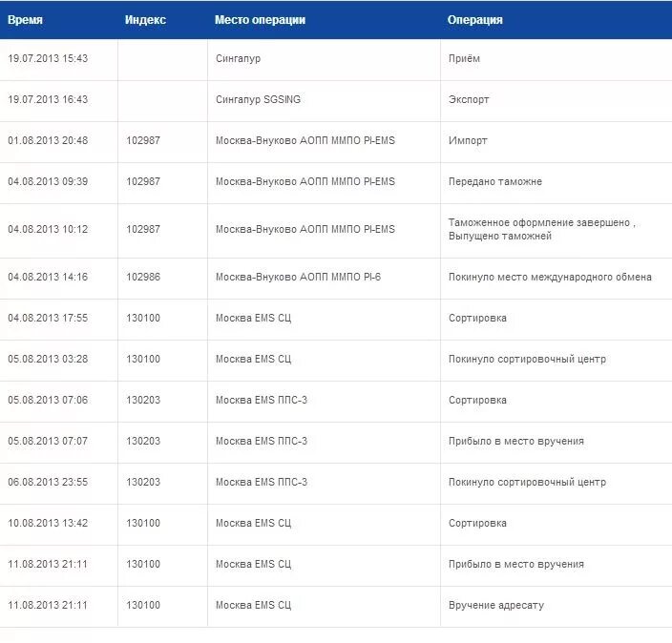Select Сортировка in the 10.08.2013 row
The image size is (672, 643).
[x=477, y=524]
